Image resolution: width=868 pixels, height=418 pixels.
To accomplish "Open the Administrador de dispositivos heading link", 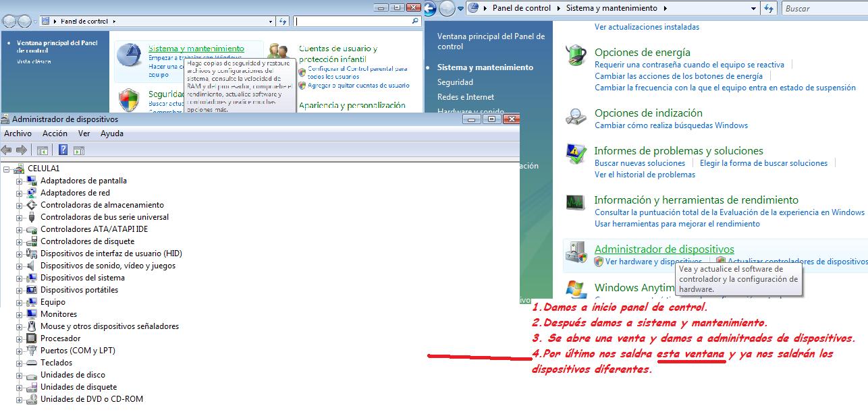I will point(664,249).
